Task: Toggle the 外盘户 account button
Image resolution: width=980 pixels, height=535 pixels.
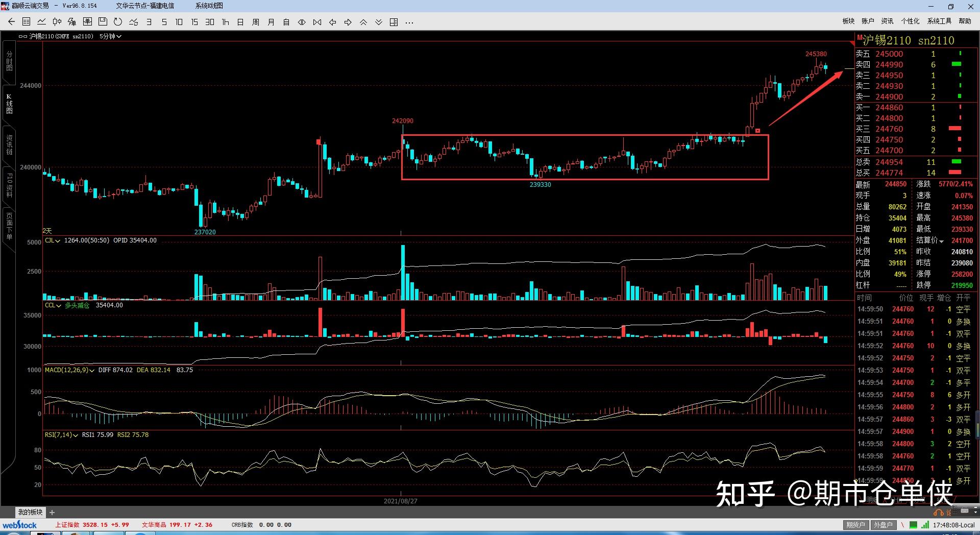Action: (883, 525)
